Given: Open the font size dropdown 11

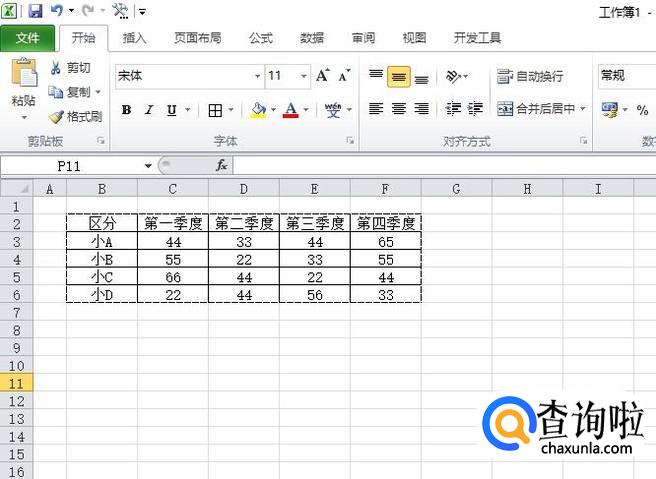Looking at the screenshot, I should (304, 76).
